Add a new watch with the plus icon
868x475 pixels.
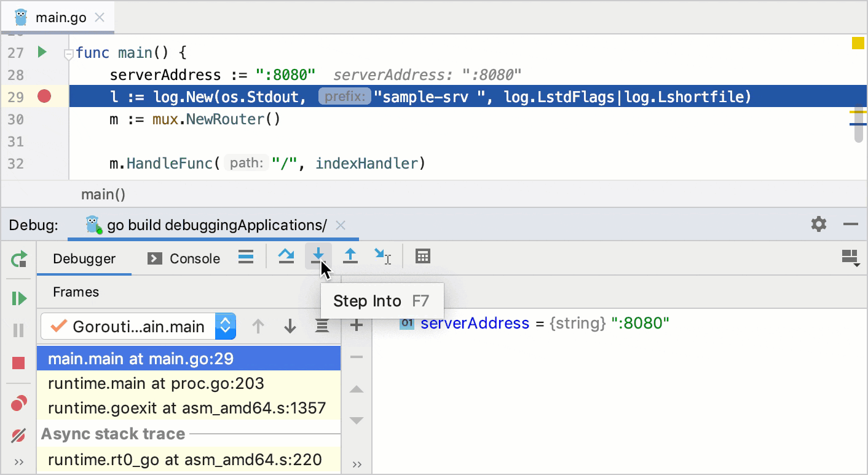(x=356, y=325)
